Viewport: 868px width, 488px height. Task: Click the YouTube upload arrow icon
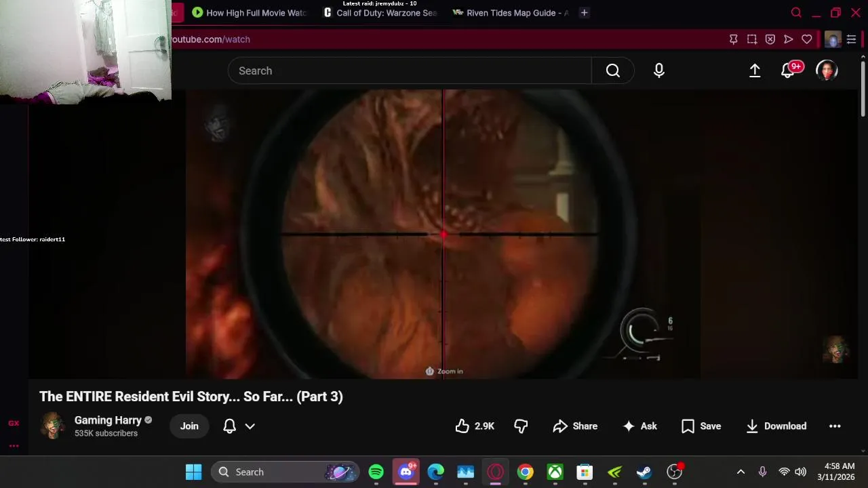click(x=755, y=70)
